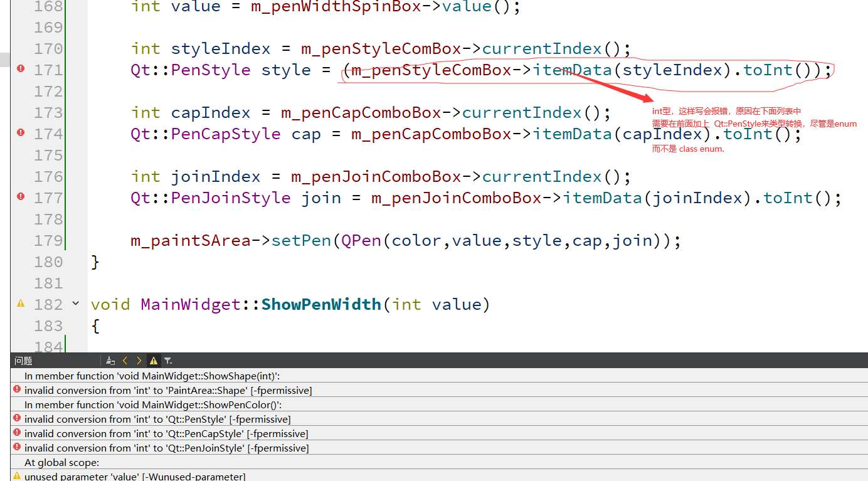Click line number 173 in the gutter
The width and height of the screenshot is (868, 481).
pos(48,112)
